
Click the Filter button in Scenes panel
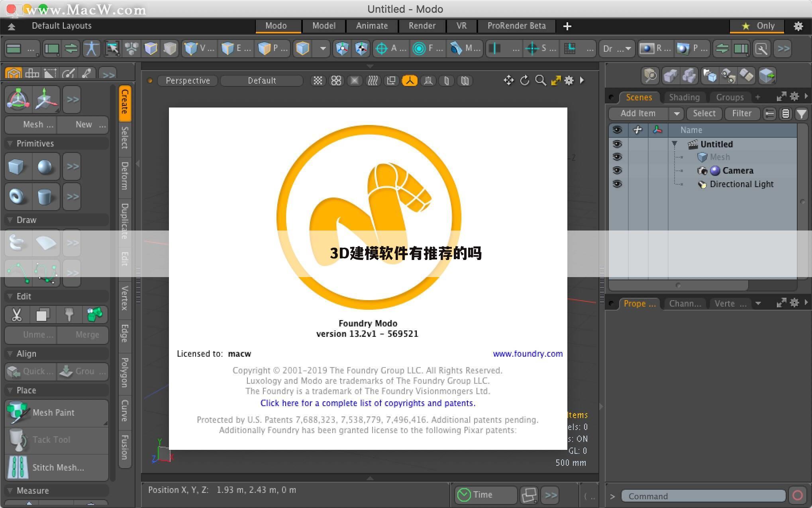point(741,113)
